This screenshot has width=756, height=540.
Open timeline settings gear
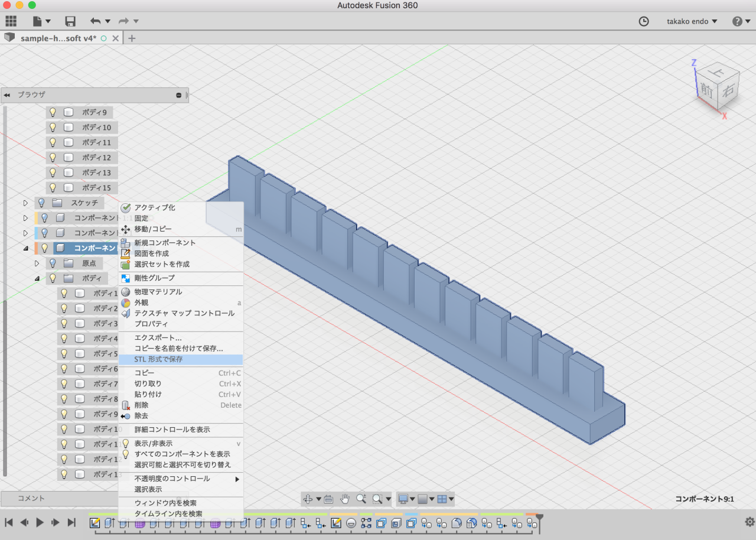(750, 522)
